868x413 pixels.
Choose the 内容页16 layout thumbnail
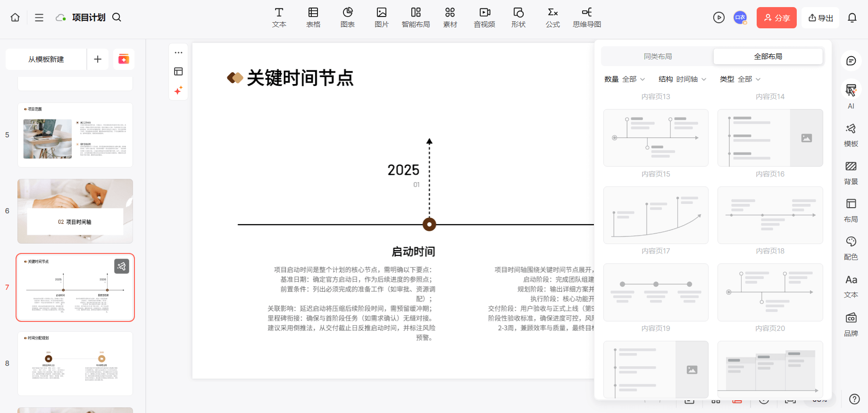click(x=770, y=138)
